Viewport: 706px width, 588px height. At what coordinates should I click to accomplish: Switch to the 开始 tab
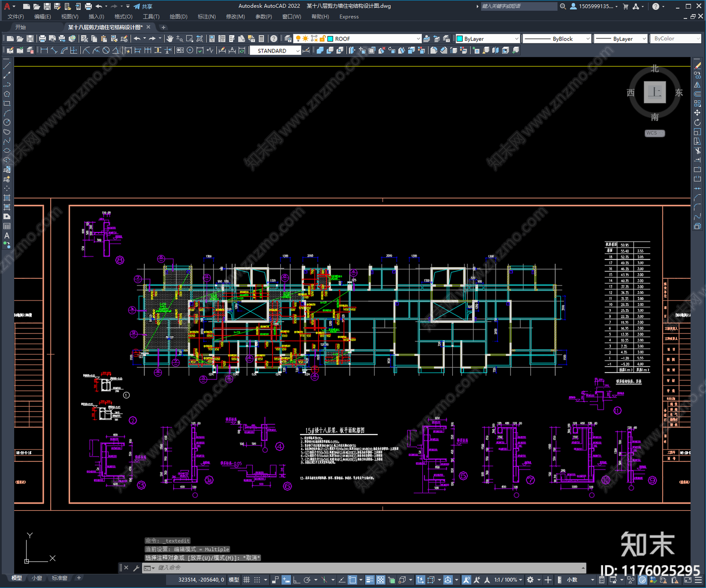click(x=21, y=27)
